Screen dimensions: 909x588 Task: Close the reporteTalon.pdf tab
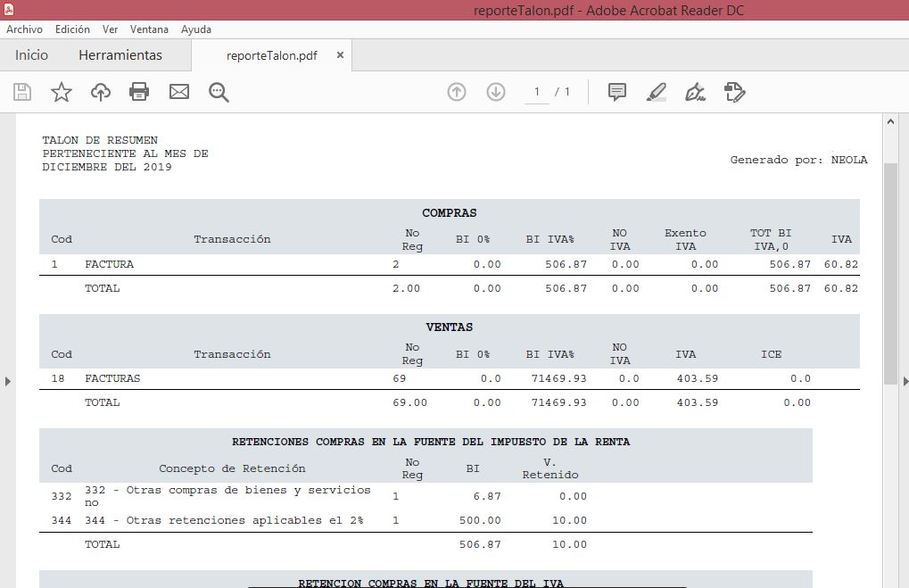click(x=340, y=55)
